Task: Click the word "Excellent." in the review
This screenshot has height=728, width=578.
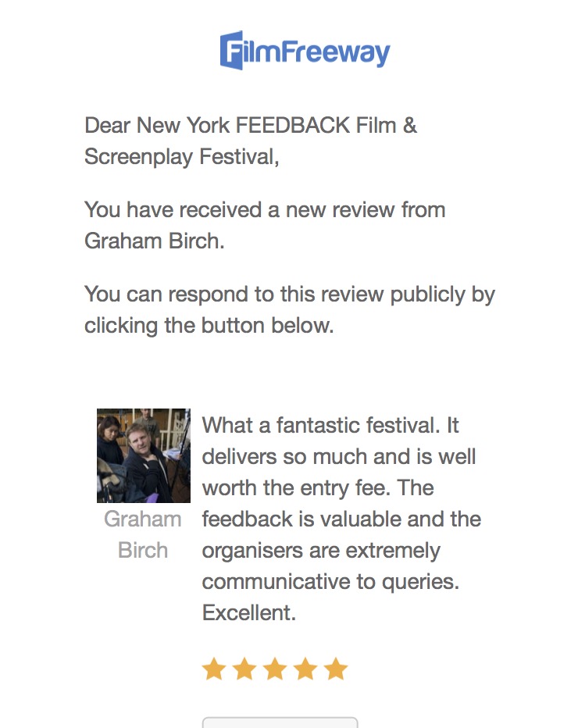Action: (x=249, y=613)
